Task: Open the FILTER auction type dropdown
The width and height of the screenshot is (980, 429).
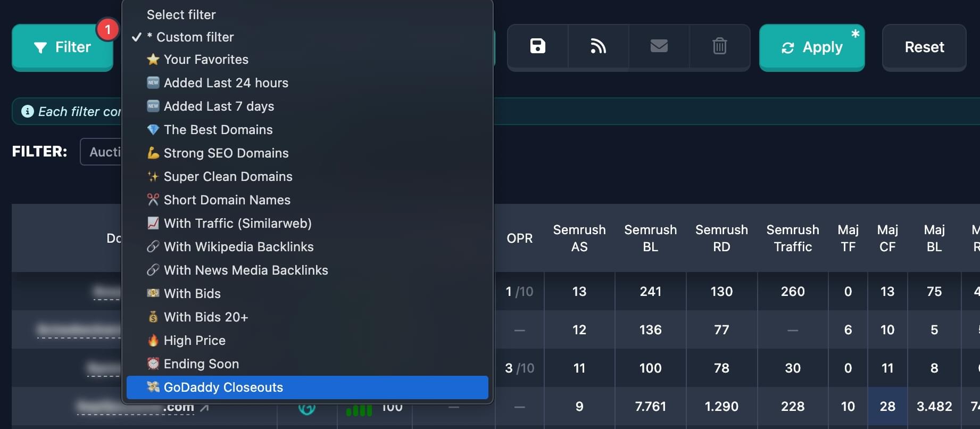Action: coord(102,152)
